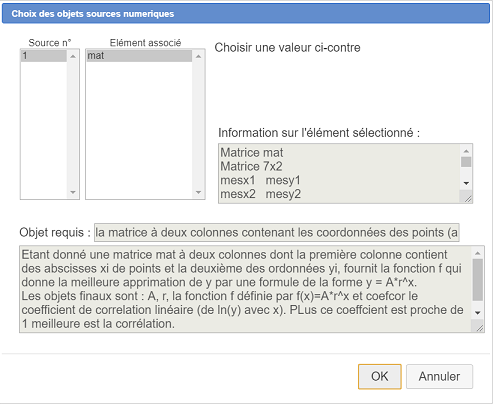Screen dimensions: 493x404
Task: Click down arrow of Source n° list scrollbar
Action: click(x=73, y=192)
